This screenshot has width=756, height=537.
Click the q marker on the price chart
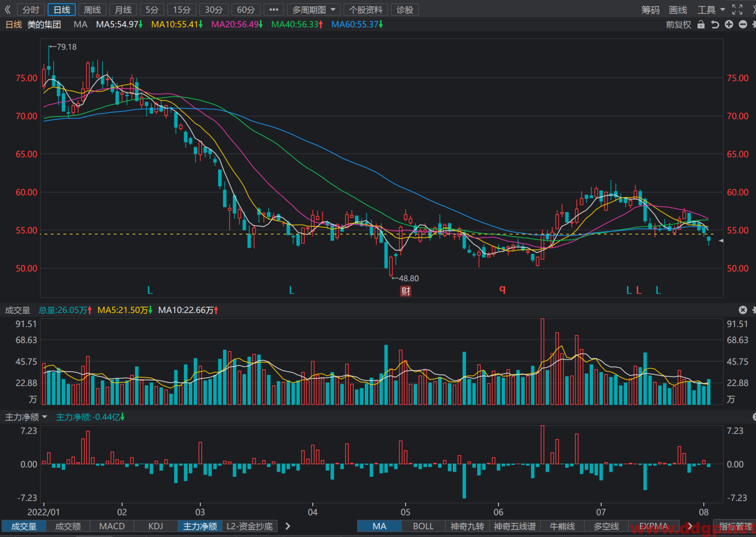[502, 289]
